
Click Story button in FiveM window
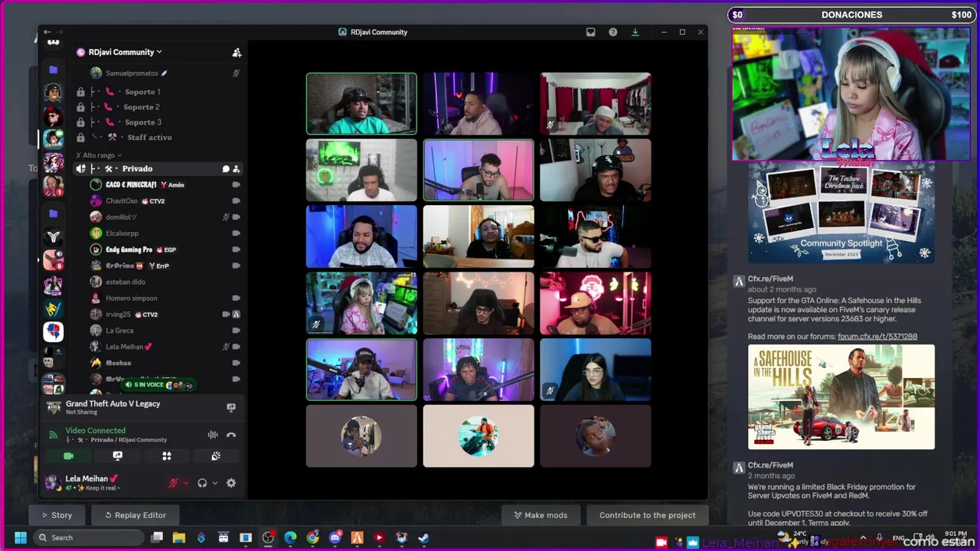click(57, 515)
